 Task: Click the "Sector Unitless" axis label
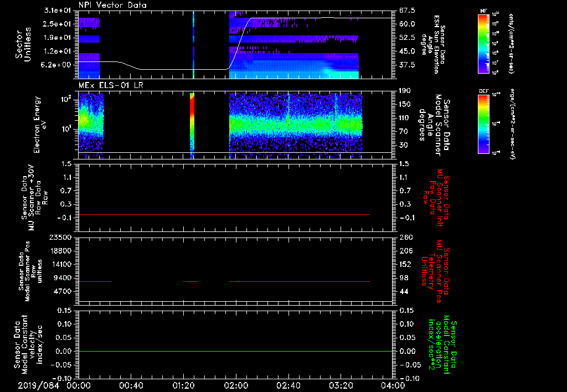coord(23,44)
